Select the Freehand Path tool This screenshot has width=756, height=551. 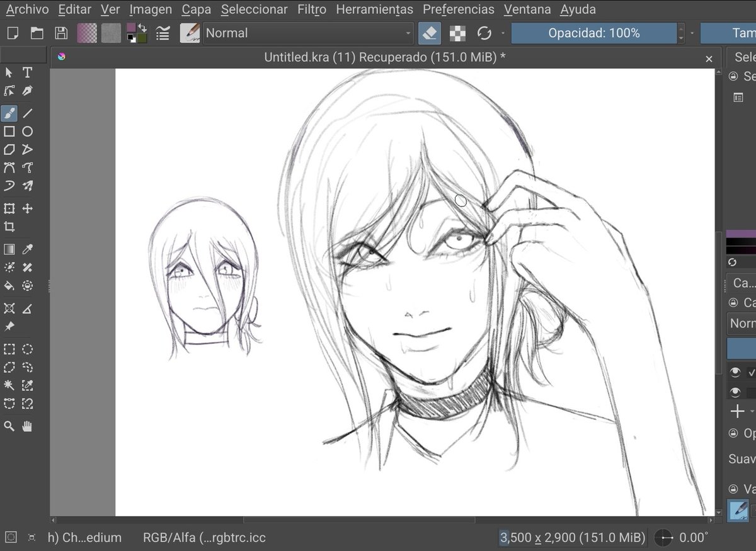pos(28,168)
